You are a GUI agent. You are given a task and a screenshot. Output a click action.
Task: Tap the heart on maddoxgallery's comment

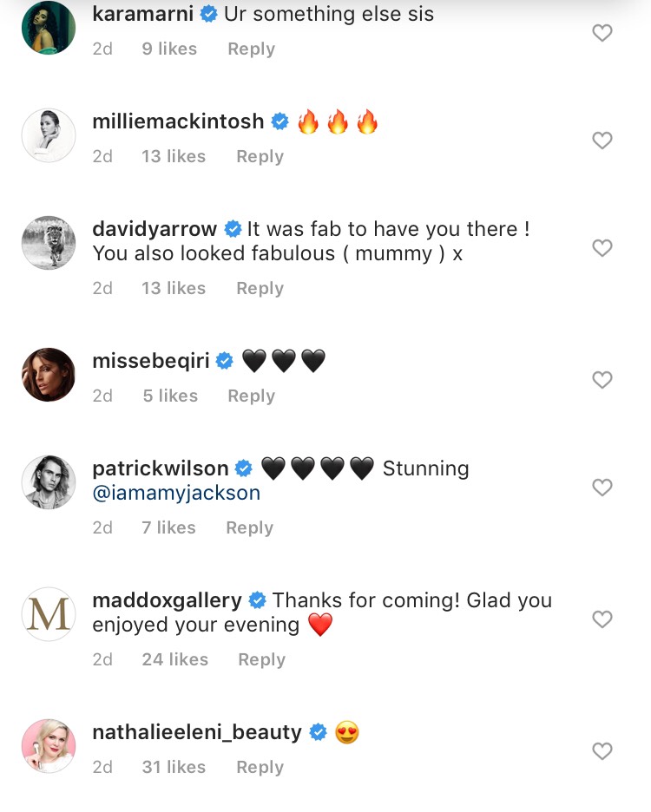pyautogui.click(x=602, y=619)
